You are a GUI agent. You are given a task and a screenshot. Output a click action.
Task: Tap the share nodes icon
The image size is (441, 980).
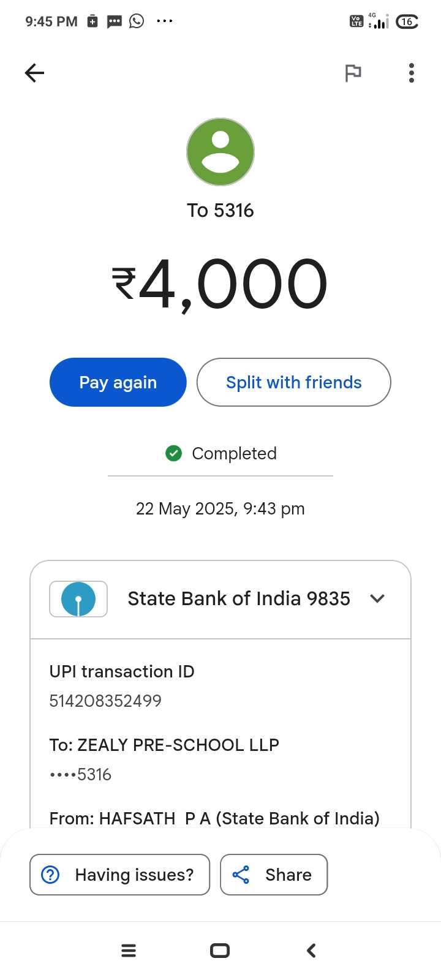(x=241, y=875)
